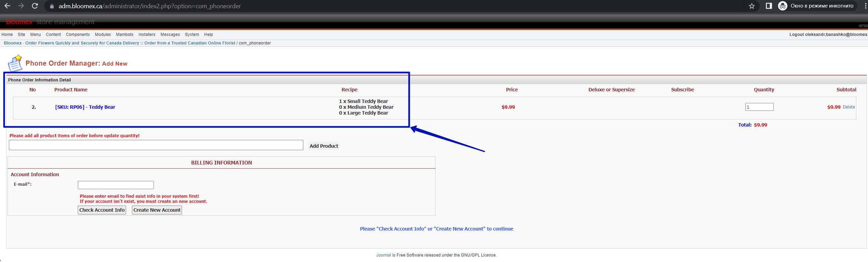Open the Menu menu item
868x262 pixels.
(35, 35)
